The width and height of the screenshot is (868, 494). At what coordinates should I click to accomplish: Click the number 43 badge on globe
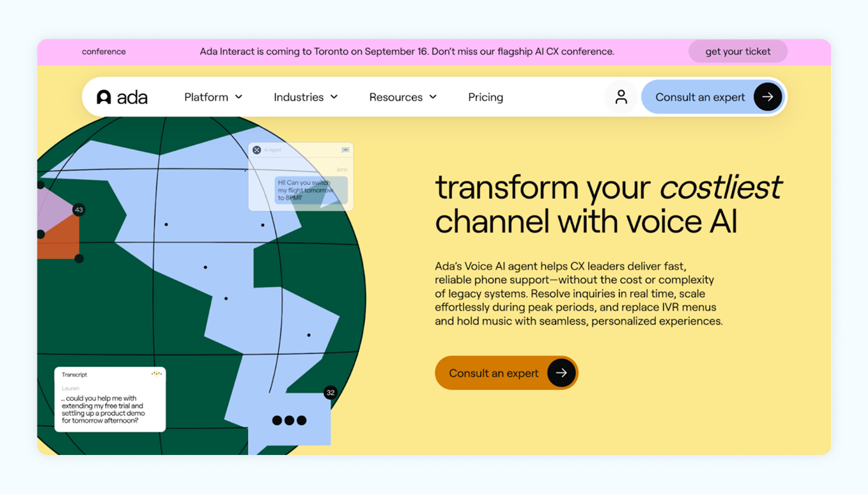point(79,210)
